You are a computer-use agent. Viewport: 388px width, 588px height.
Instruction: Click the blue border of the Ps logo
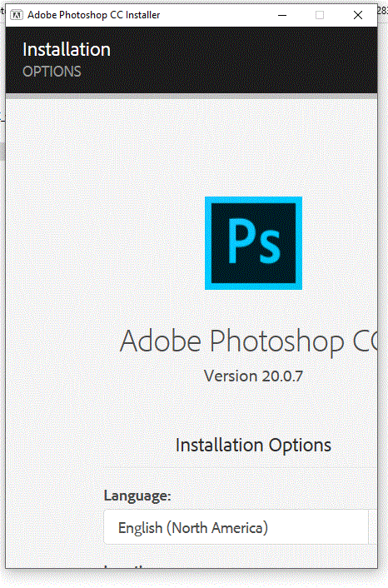[x=208, y=243]
